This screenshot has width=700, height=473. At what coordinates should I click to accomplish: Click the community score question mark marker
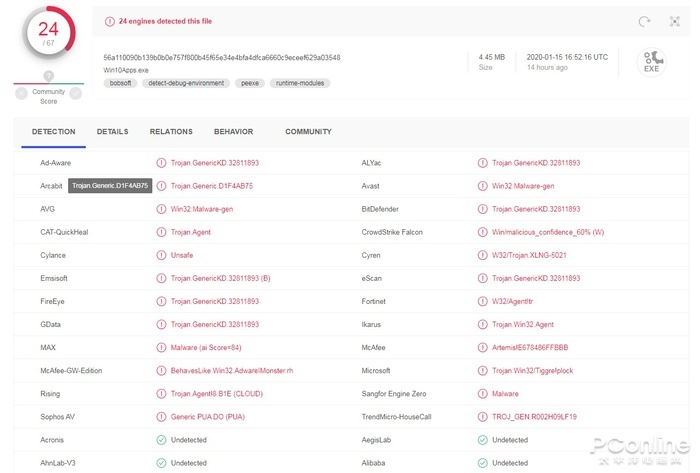pyautogui.click(x=48, y=76)
